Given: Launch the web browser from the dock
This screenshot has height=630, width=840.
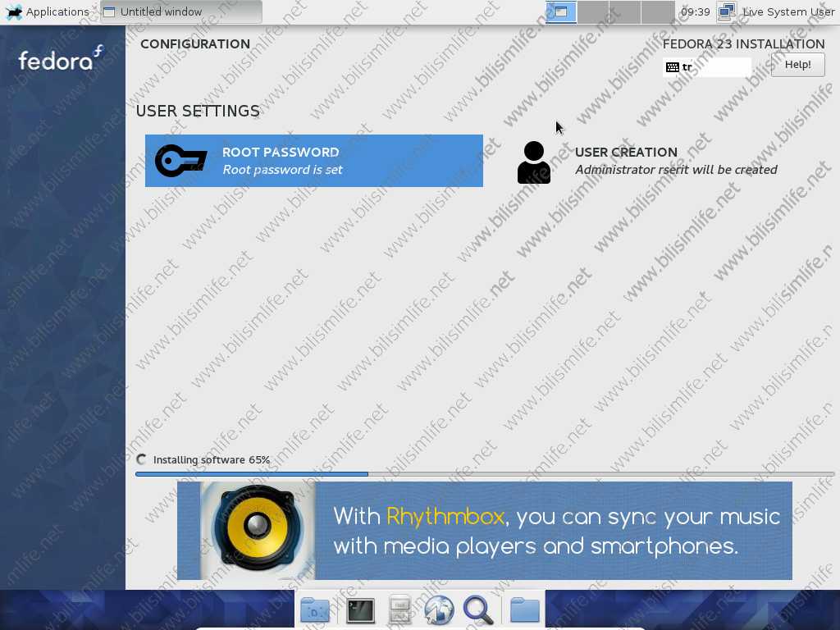Looking at the screenshot, I should [439, 610].
